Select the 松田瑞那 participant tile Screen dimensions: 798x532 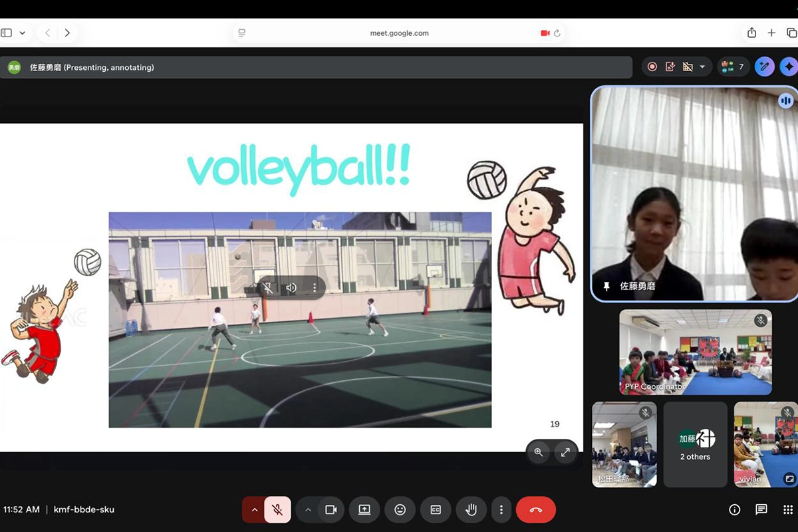(624, 444)
